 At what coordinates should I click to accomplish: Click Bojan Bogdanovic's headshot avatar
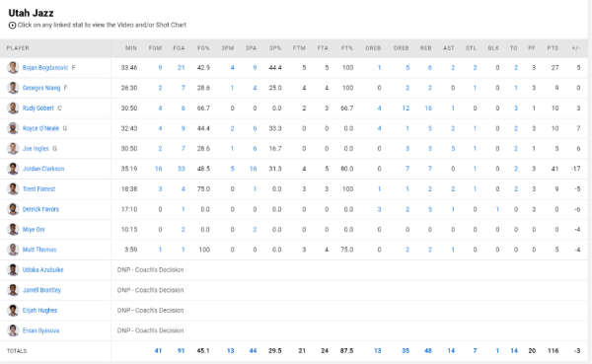13,68
